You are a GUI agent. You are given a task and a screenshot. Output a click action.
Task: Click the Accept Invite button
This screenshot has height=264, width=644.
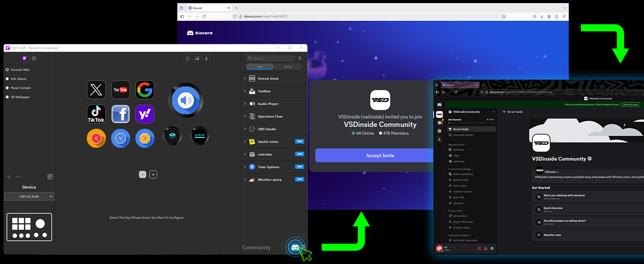(x=380, y=155)
